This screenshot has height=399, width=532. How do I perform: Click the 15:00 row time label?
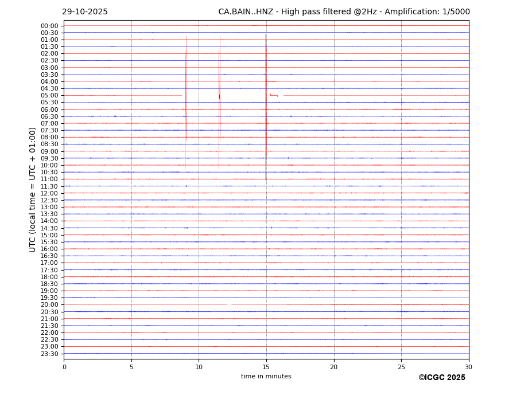click(x=49, y=235)
